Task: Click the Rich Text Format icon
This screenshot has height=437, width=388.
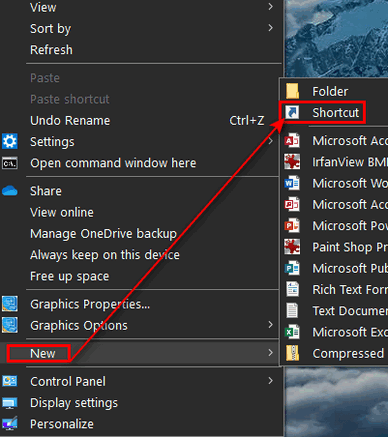Action: coord(292,289)
